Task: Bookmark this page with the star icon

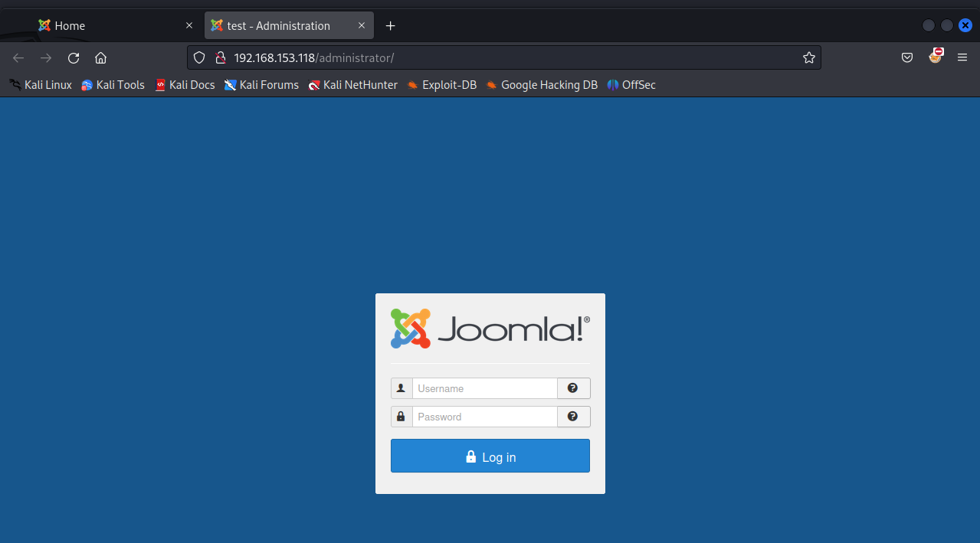Action: [x=808, y=57]
